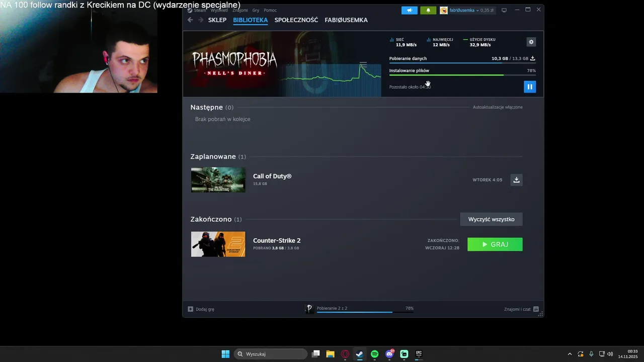This screenshot has width=644, height=362.
Task: Click Brak pobrań w kolejce text
Action: pyautogui.click(x=223, y=119)
